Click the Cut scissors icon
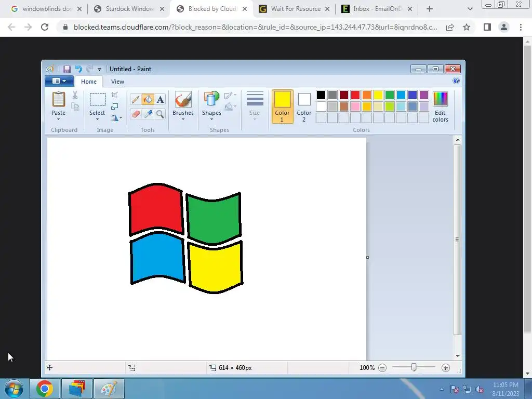 tap(75, 96)
